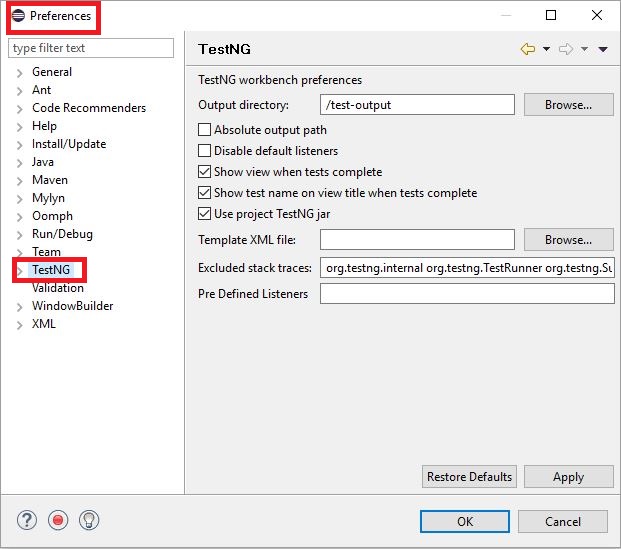This screenshot has width=621, height=549.
Task: Click Browse next to Output directory
Action: pyautogui.click(x=569, y=105)
